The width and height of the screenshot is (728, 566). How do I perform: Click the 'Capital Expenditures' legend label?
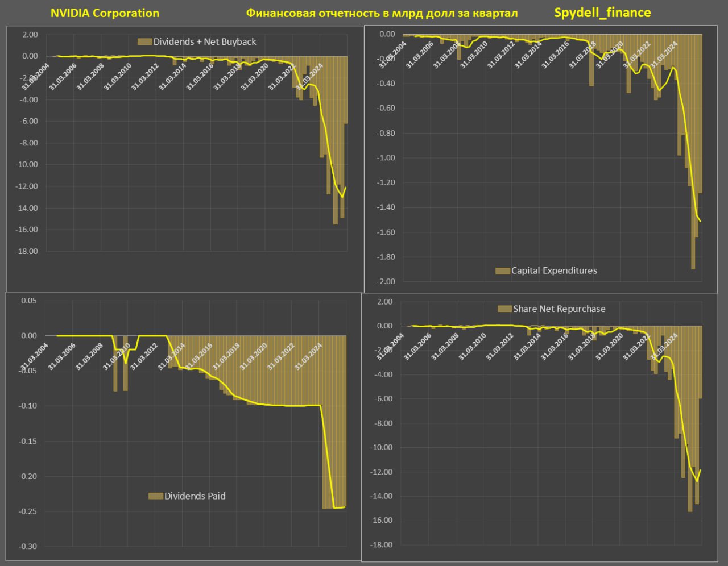coord(554,270)
